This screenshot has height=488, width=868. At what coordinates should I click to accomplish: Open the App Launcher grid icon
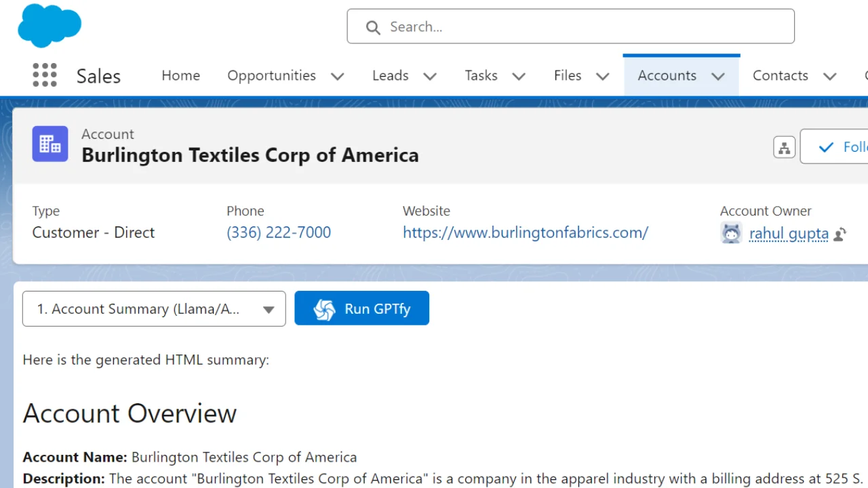coord(45,75)
